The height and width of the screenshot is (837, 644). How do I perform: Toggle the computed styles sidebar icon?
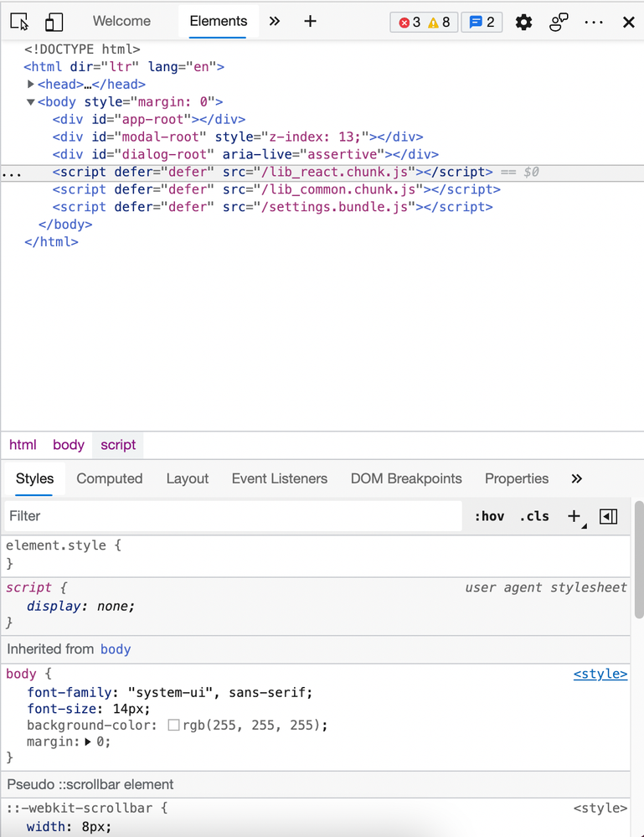pos(608,517)
